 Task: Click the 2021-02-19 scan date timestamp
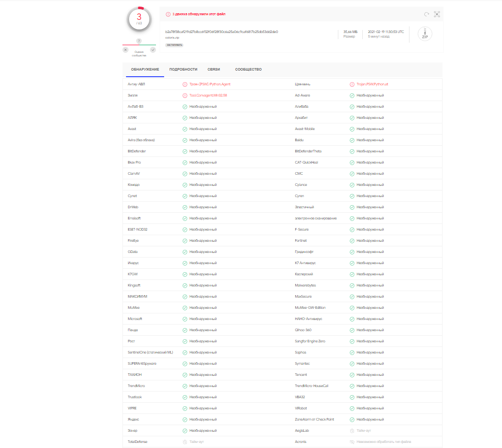pos(386,32)
